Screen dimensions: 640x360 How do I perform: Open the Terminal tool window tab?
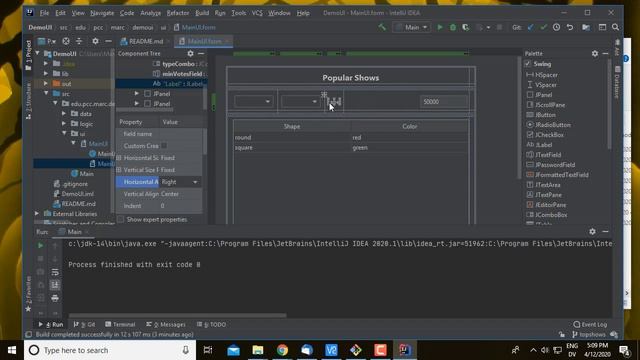120,324
